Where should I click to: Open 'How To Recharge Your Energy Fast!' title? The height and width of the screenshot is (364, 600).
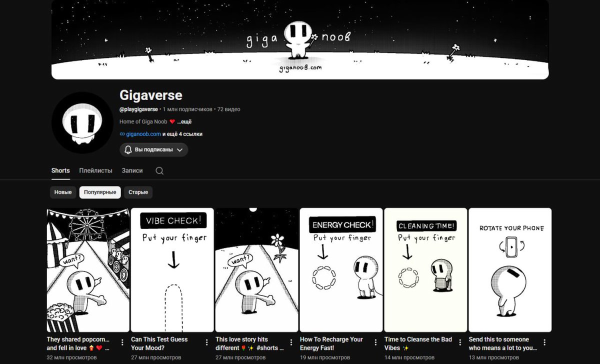[331, 343]
